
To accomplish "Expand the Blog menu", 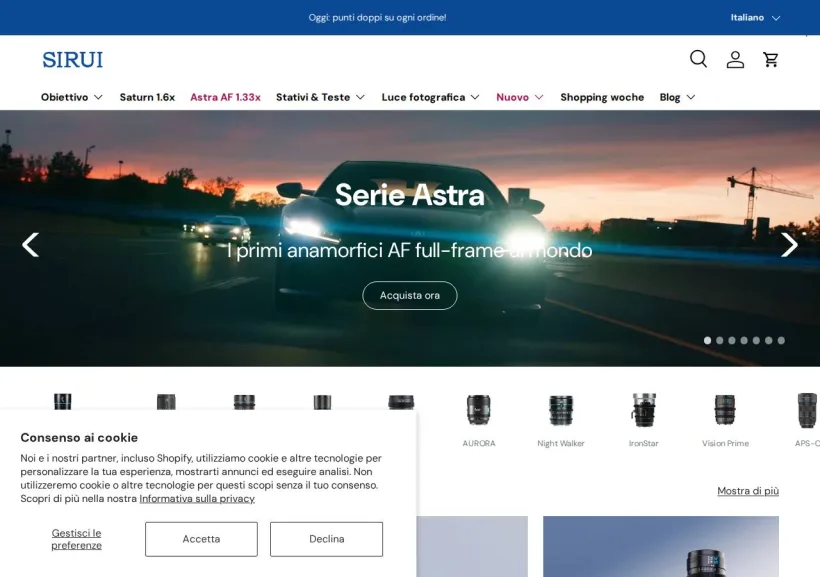I will 677,97.
